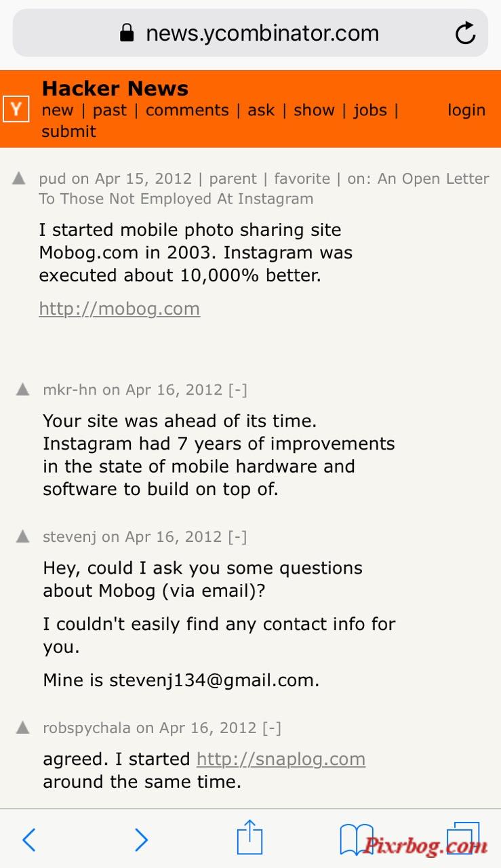The image size is (501, 868).
Task: Tap the login link
Action: click(466, 111)
